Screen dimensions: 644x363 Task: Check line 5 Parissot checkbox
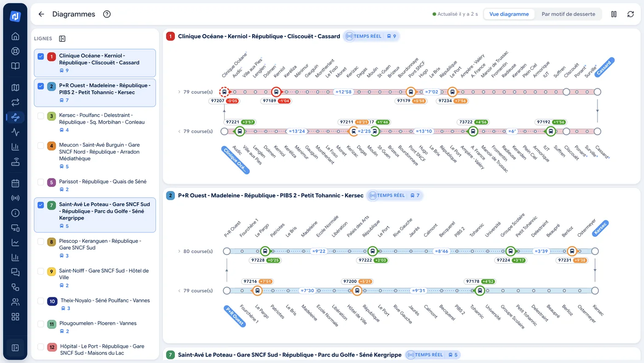tap(41, 182)
